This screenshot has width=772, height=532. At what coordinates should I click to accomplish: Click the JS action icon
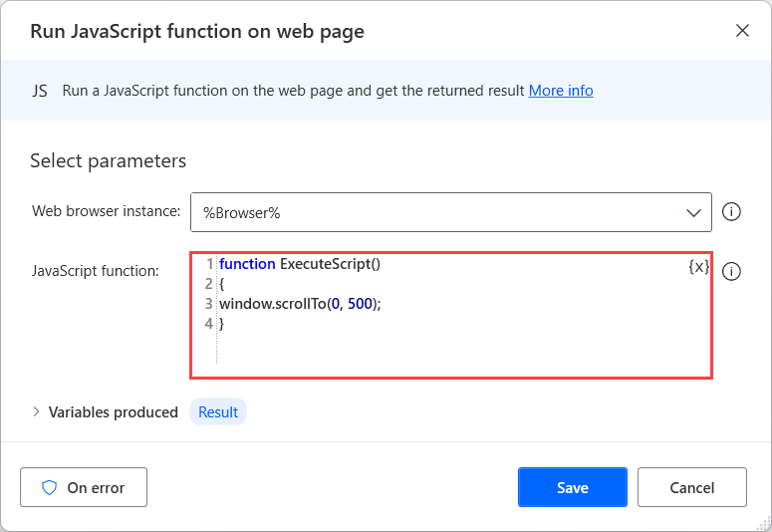click(x=40, y=91)
